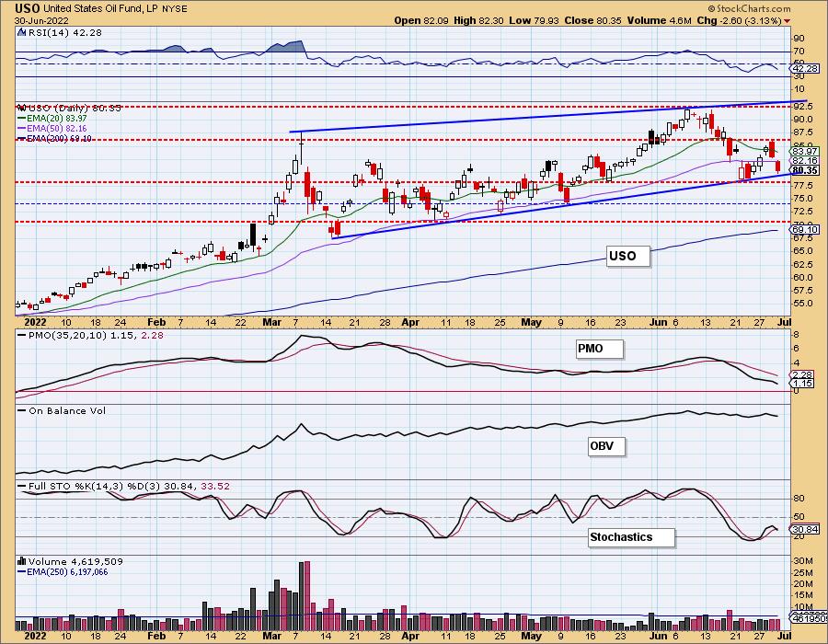The width and height of the screenshot is (828, 644).
Task: Click the RSI(14) 42.28 indicator label
Action: [64, 33]
